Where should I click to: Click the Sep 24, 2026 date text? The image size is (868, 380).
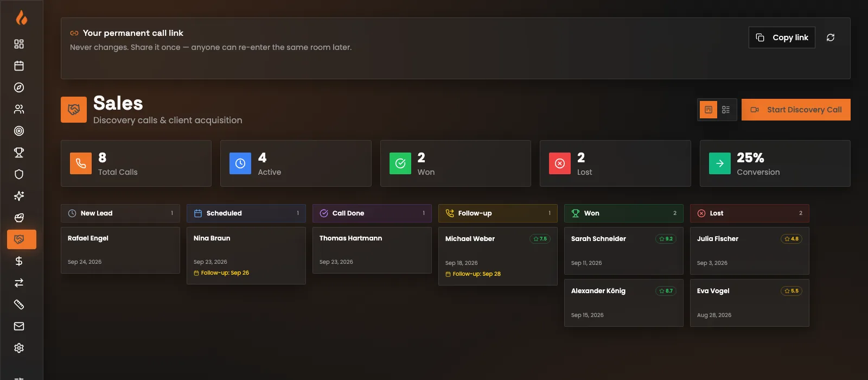click(x=85, y=262)
